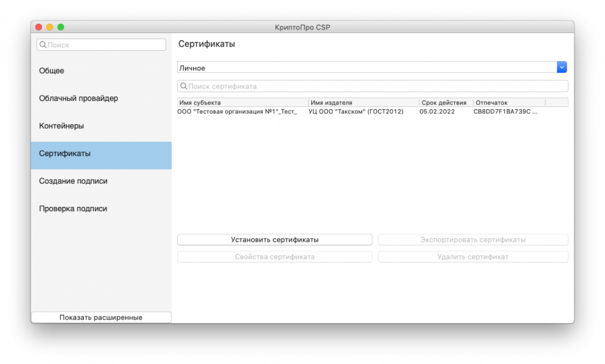
Task: Sort by the Имя издателя column header
Action: click(364, 103)
